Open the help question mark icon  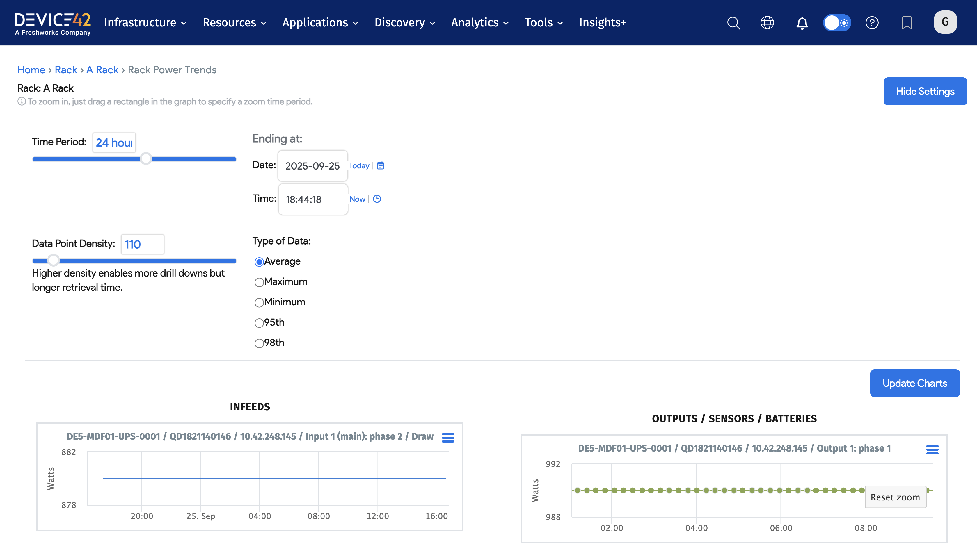point(872,23)
